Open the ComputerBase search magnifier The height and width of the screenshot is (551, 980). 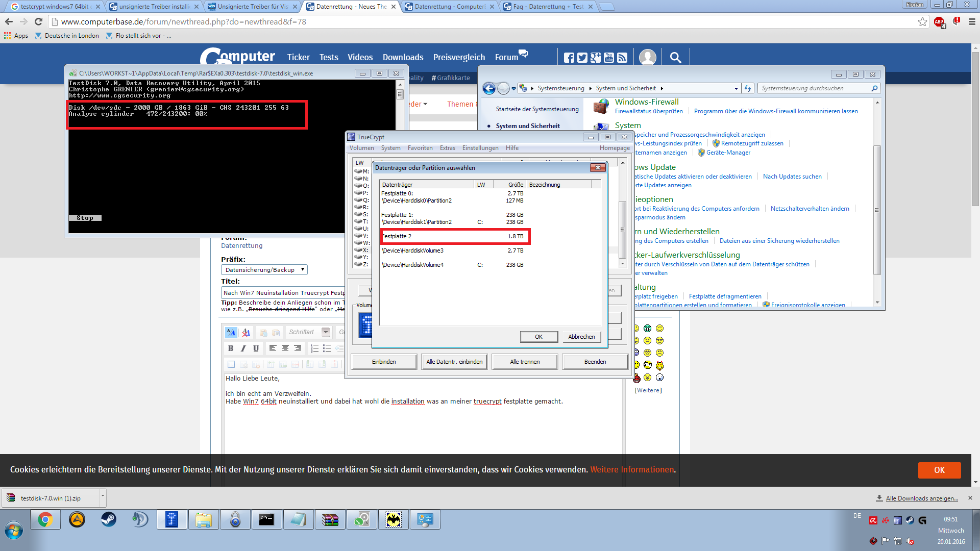675,58
